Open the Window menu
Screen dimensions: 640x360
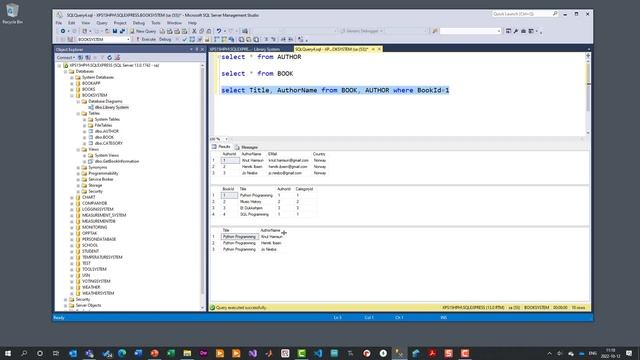point(174,23)
